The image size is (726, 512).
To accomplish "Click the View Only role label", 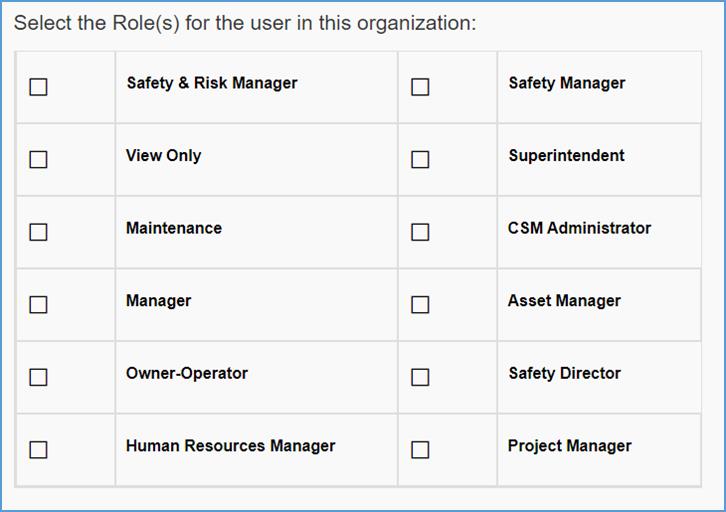I will [163, 155].
